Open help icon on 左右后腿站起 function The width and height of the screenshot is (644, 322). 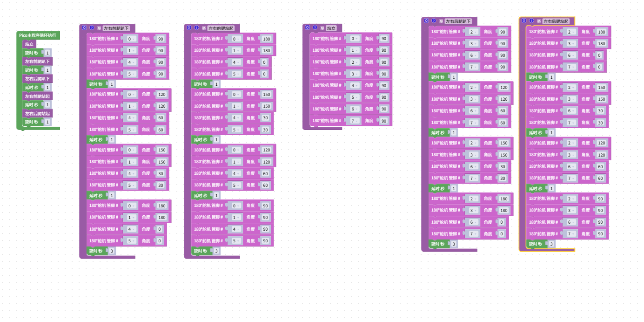(x=531, y=21)
